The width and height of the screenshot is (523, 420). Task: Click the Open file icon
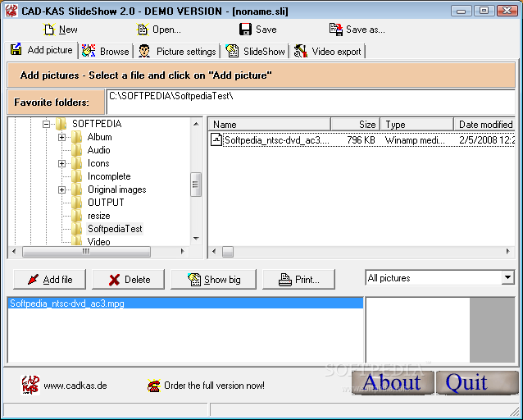[x=143, y=30]
